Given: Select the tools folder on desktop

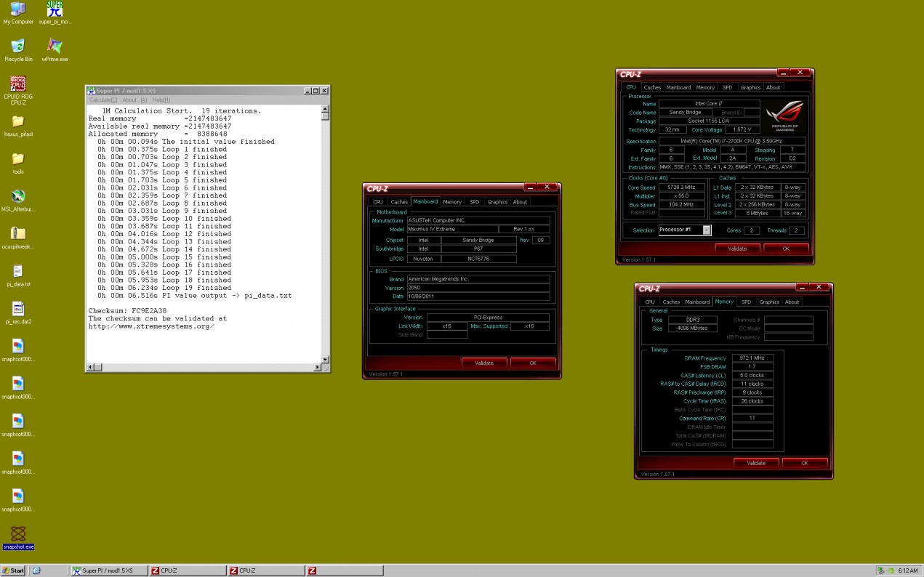Looking at the screenshot, I should pos(18,159).
